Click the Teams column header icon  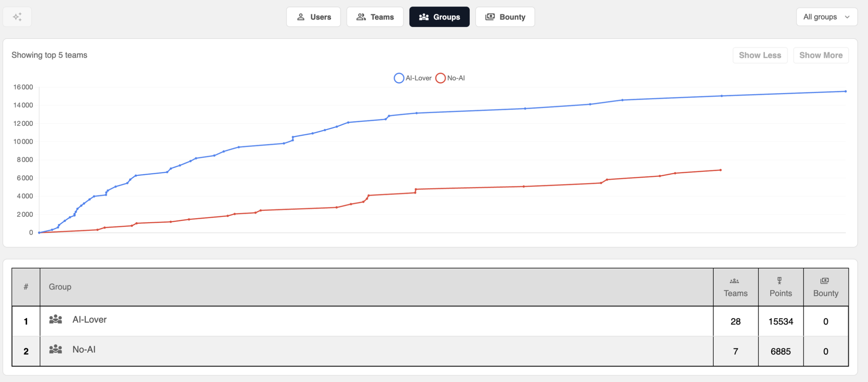point(734,281)
